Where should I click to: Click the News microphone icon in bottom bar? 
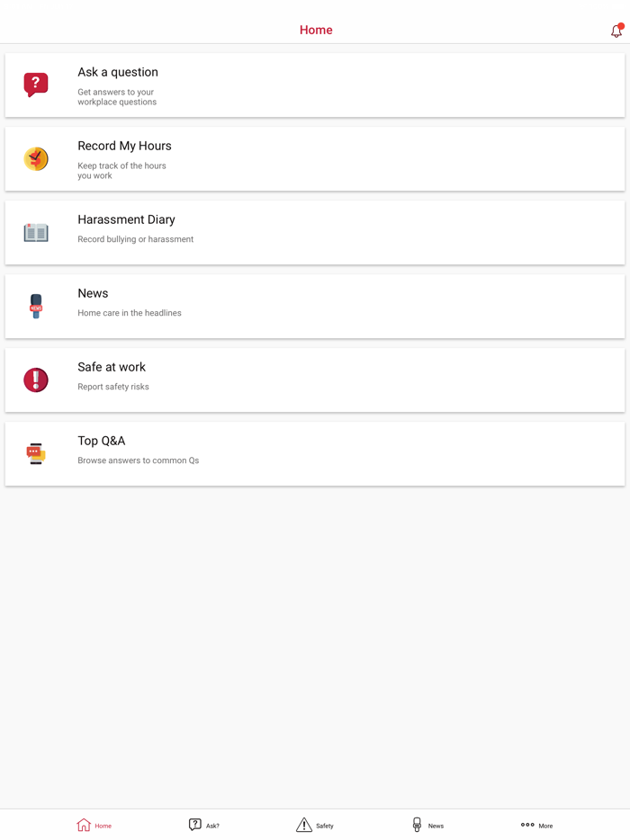[417, 824]
